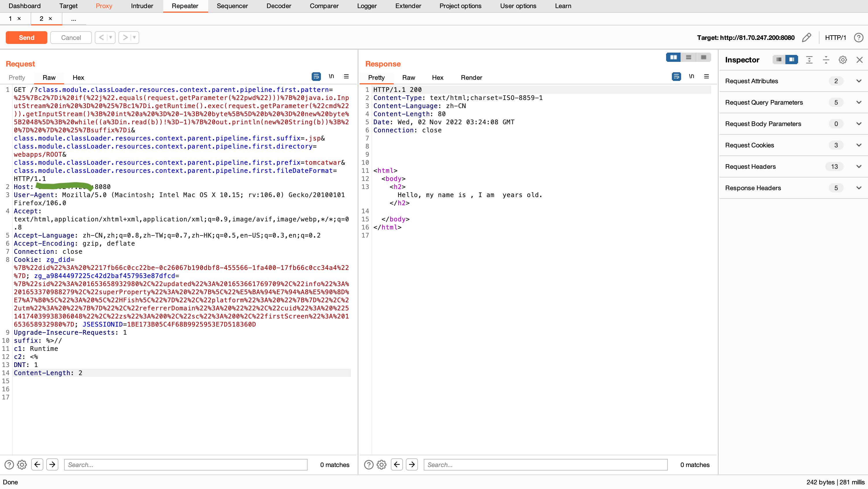The image size is (868, 489).
Task: Switch to the Comparer tab
Action: point(324,6)
